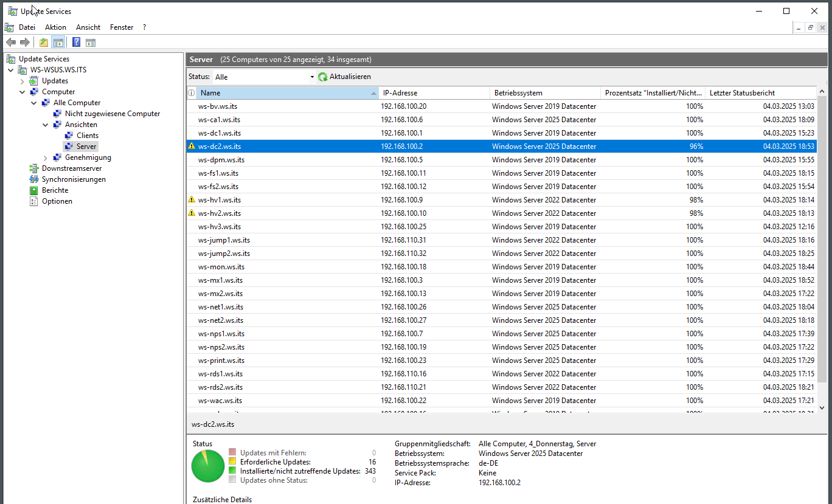Viewport: 832px width, 504px height.
Task: Sort by the IP-Adresse column header
Action: (x=434, y=93)
